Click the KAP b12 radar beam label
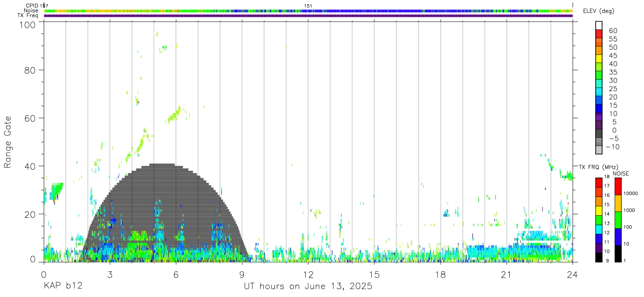Image resolution: width=644 pixels, height=297 pixels. [63, 287]
